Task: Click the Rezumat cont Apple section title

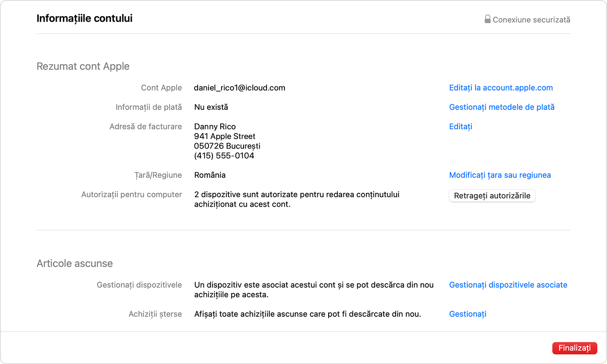Action: click(83, 66)
